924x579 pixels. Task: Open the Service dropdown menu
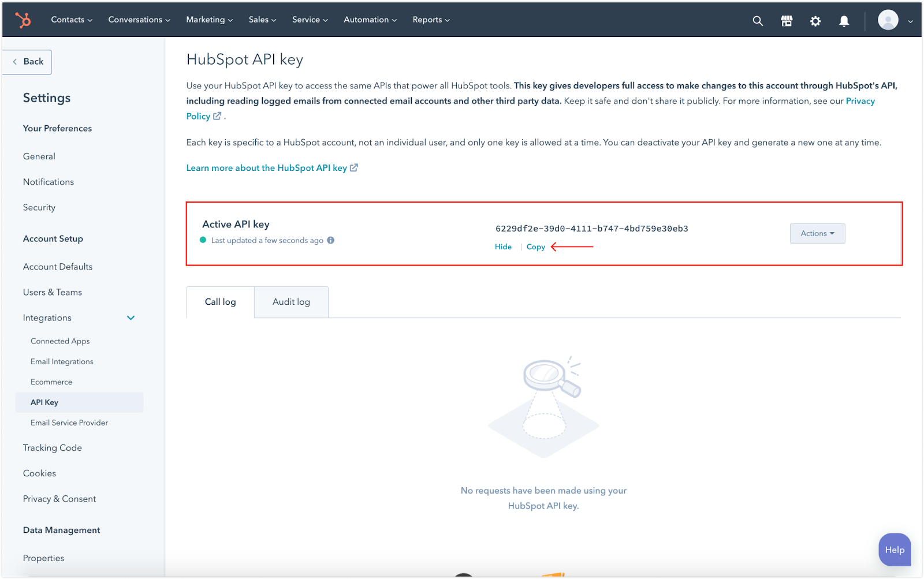[310, 20]
